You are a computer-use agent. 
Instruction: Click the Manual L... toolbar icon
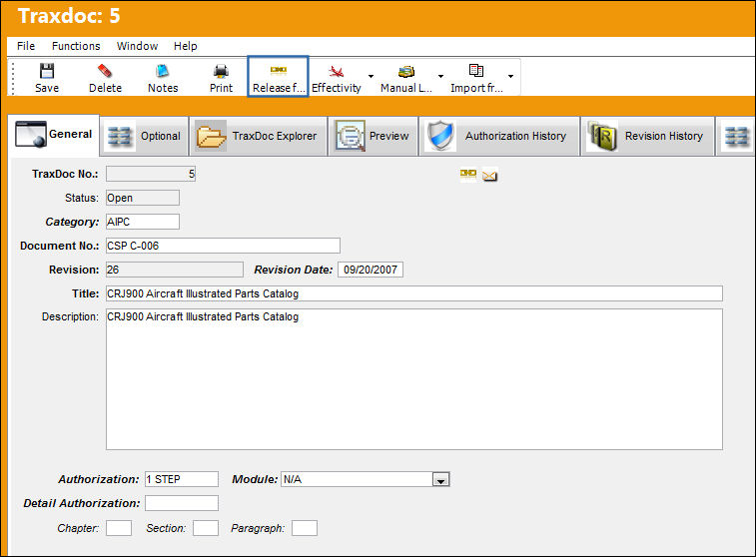(406, 71)
